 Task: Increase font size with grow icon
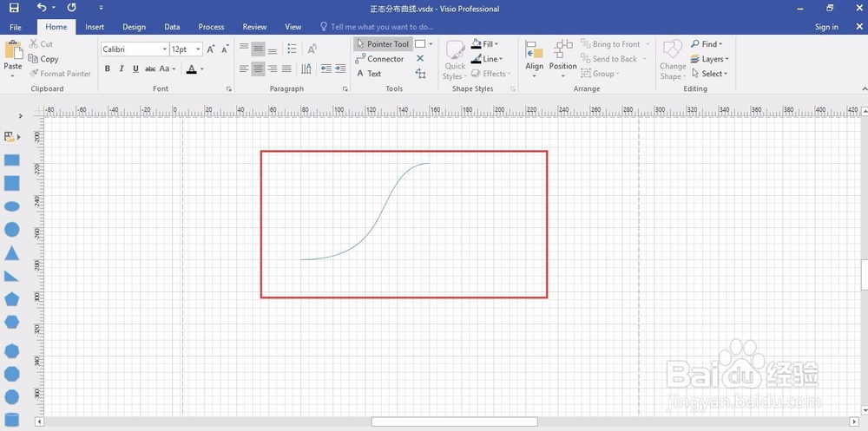(x=211, y=49)
